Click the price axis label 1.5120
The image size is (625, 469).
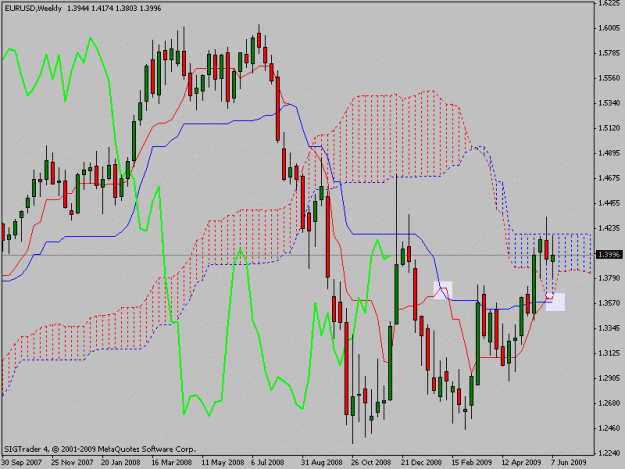coord(609,128)
